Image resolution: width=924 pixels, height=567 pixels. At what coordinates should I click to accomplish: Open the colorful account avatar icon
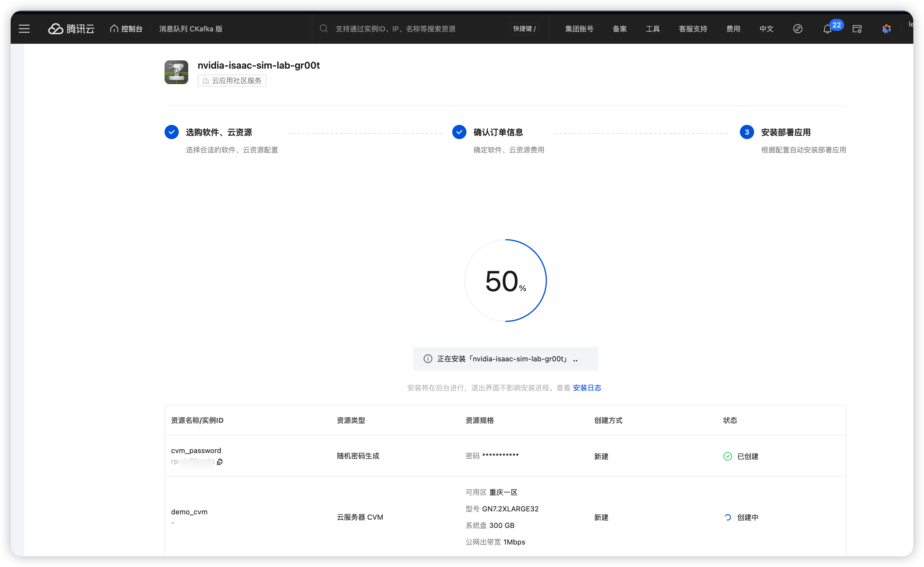pos(886,29)
